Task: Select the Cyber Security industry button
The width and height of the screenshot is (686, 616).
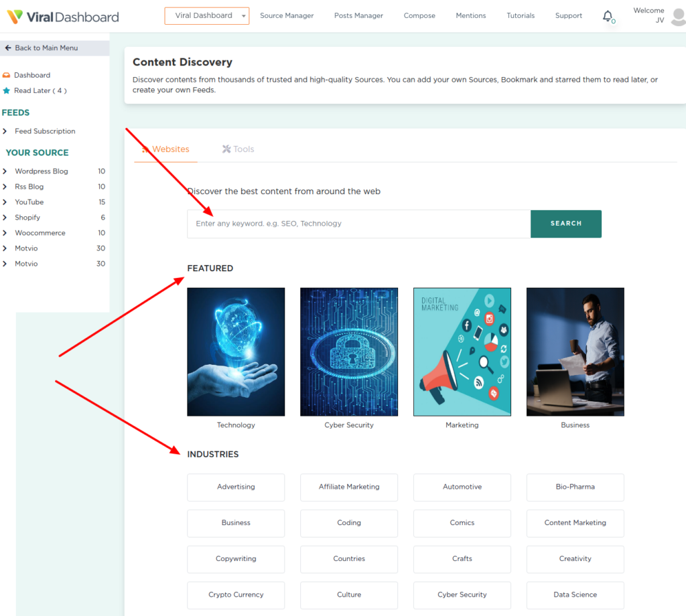Action: pos(462,595)
